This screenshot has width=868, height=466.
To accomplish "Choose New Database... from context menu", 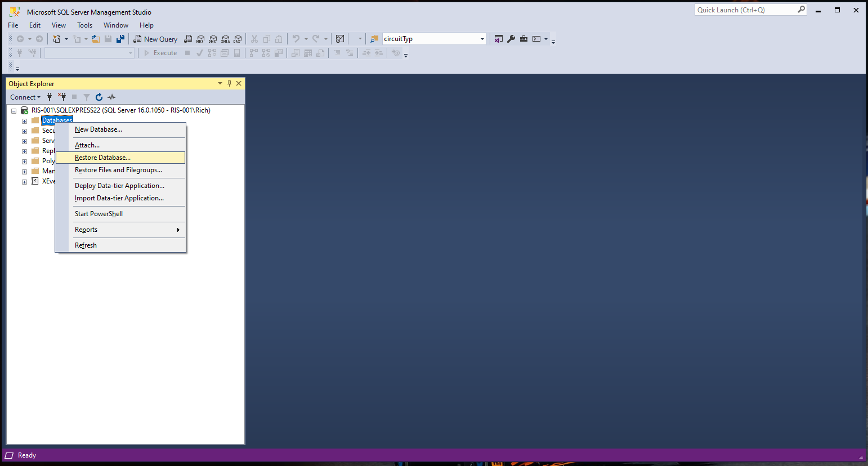I will [x=120, y=129].
